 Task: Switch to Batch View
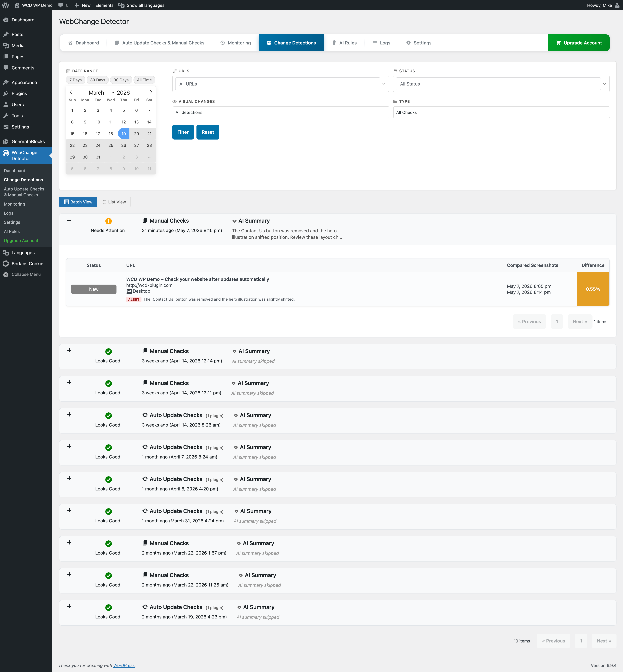pyautogui.click(x=78, y=202)
